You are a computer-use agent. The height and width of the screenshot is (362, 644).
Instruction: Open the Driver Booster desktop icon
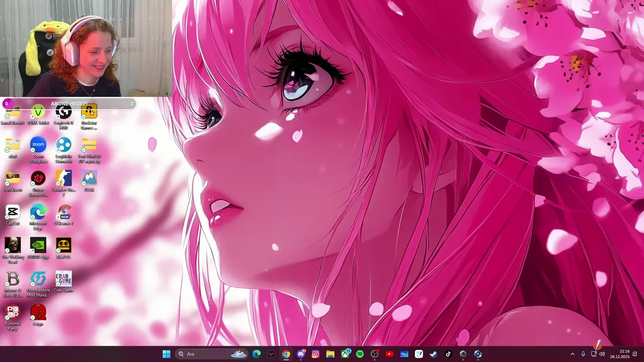(x=38, y=184)
